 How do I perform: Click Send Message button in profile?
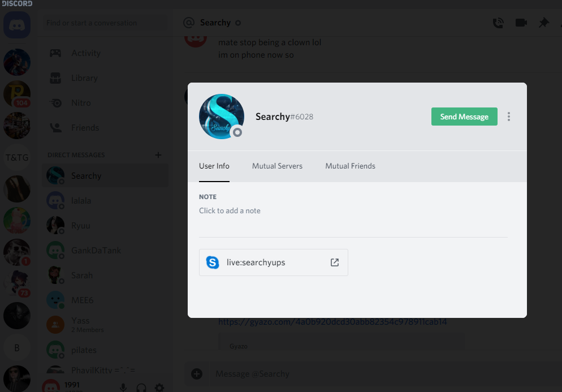coord(464,117)
